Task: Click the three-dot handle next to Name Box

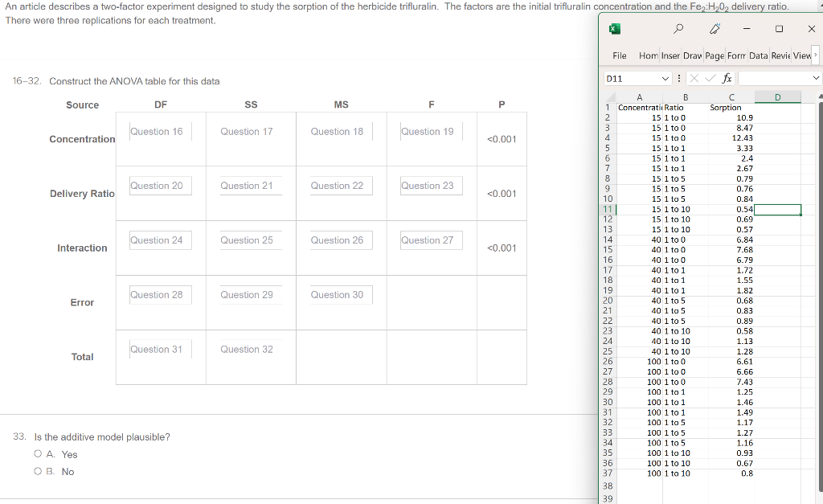Action: [678, 78]
